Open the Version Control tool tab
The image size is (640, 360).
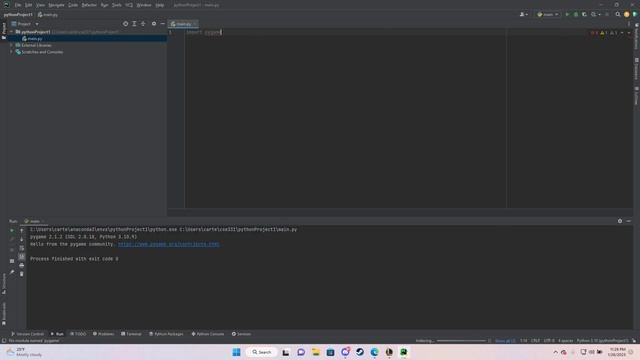[x=27, y=334]
